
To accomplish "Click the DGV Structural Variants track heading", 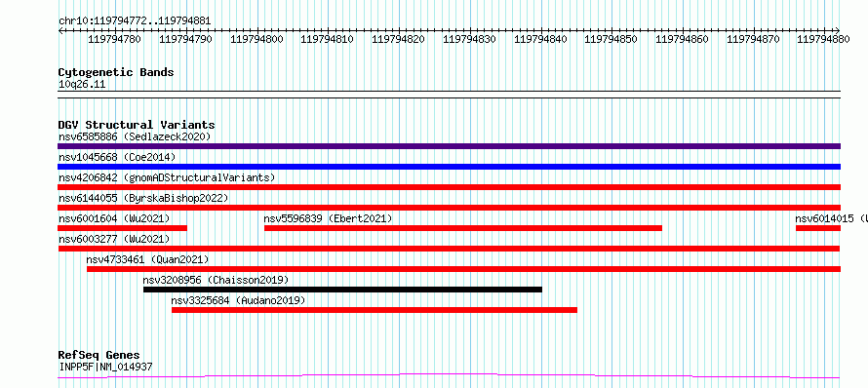I will pos(137,125).
